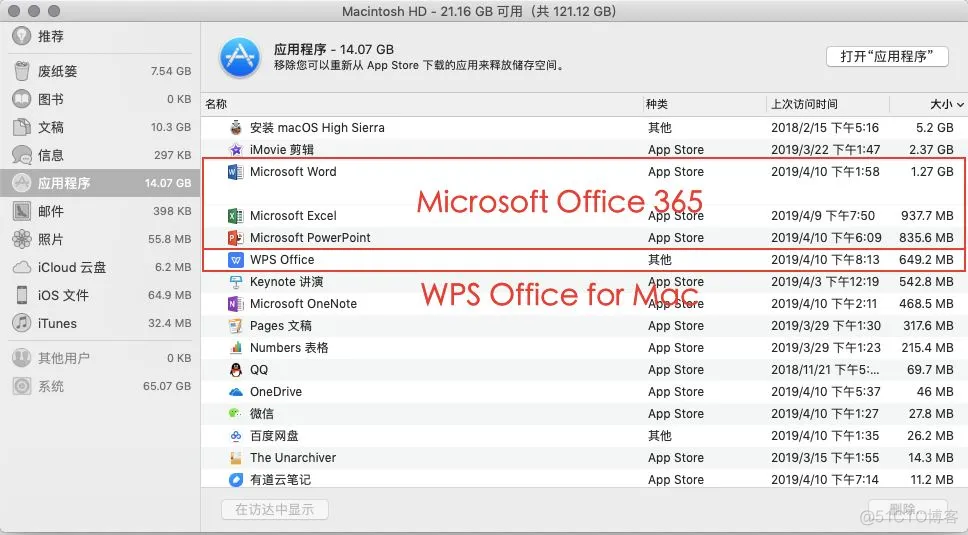Click the 删除 button at bottom right

(x=908, y=510)
